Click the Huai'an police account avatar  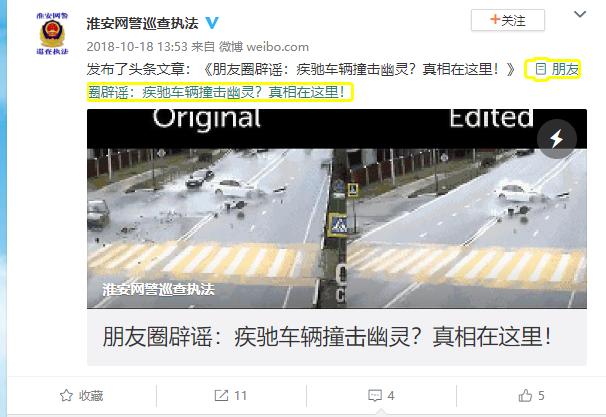(53, 34)
